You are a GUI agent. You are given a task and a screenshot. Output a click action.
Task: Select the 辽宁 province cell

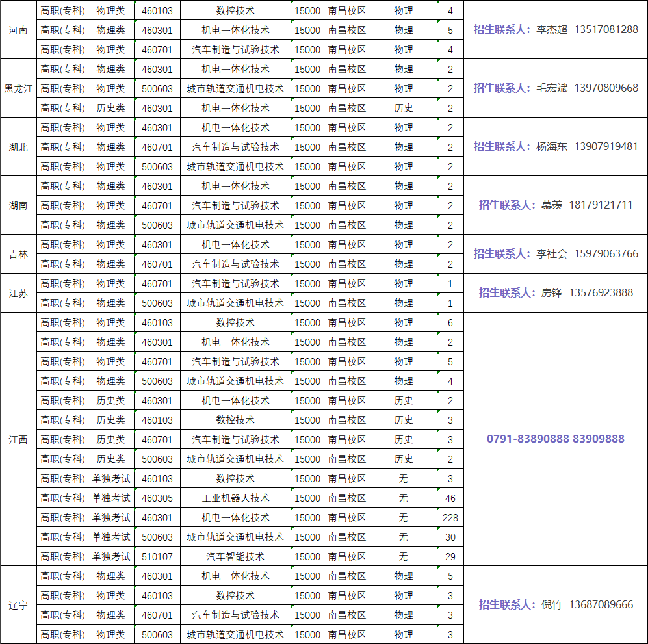click(x=18, y=606)
